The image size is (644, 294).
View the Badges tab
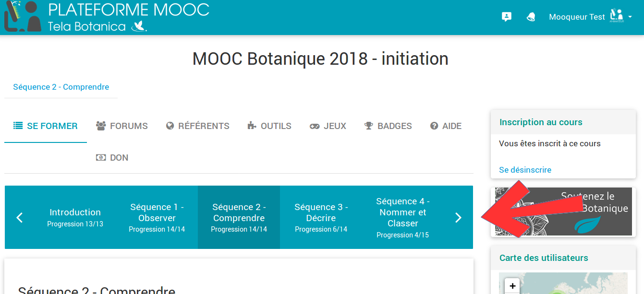(x=388, y=126)
